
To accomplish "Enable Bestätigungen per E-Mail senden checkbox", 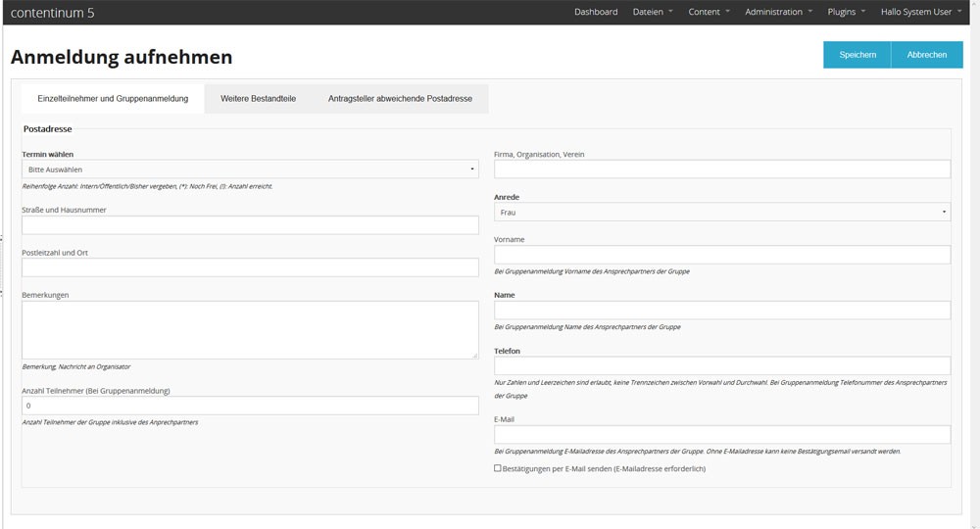I will pos(498,468).
